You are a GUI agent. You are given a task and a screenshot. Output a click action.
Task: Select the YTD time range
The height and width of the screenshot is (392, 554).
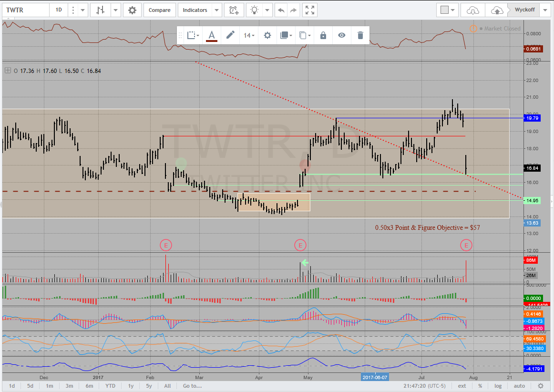[110, 386]
